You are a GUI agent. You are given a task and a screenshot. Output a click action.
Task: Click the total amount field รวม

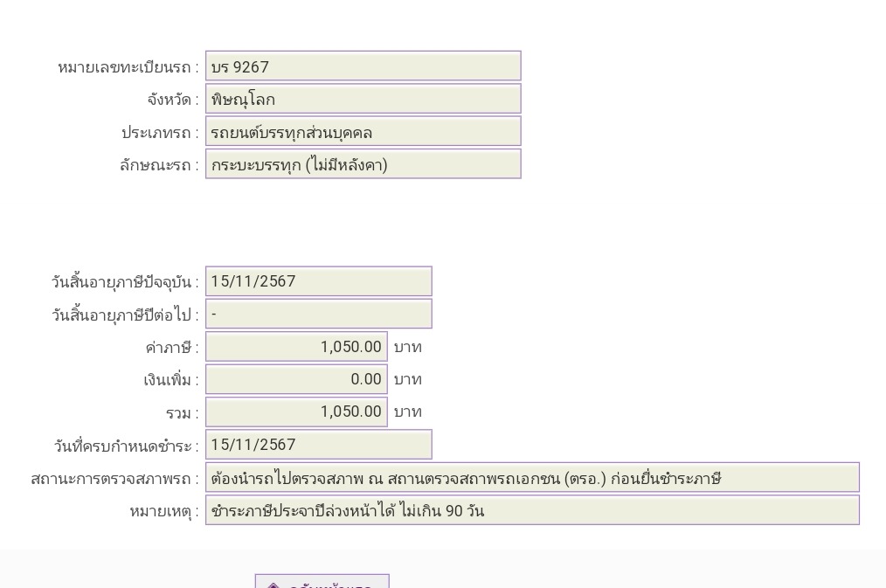296,412
